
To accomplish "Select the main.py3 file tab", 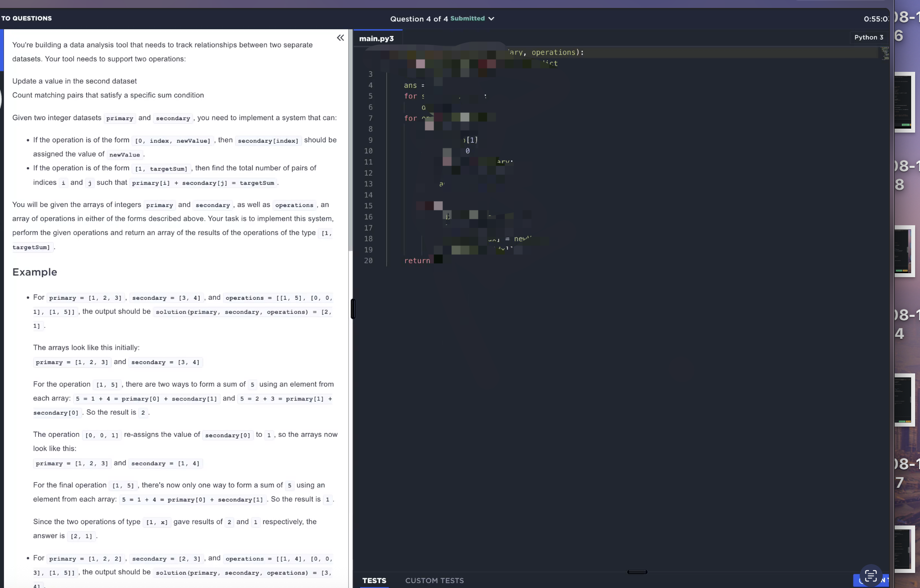I will click(377, 39).
